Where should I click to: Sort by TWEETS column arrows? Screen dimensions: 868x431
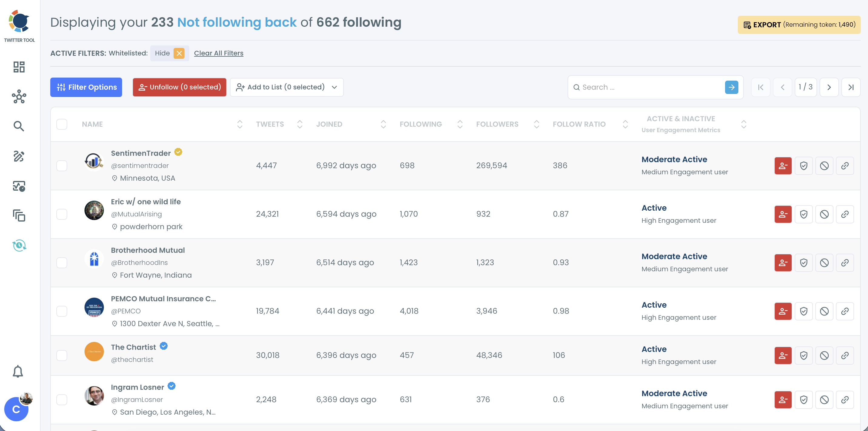click(x=300, y=124)
